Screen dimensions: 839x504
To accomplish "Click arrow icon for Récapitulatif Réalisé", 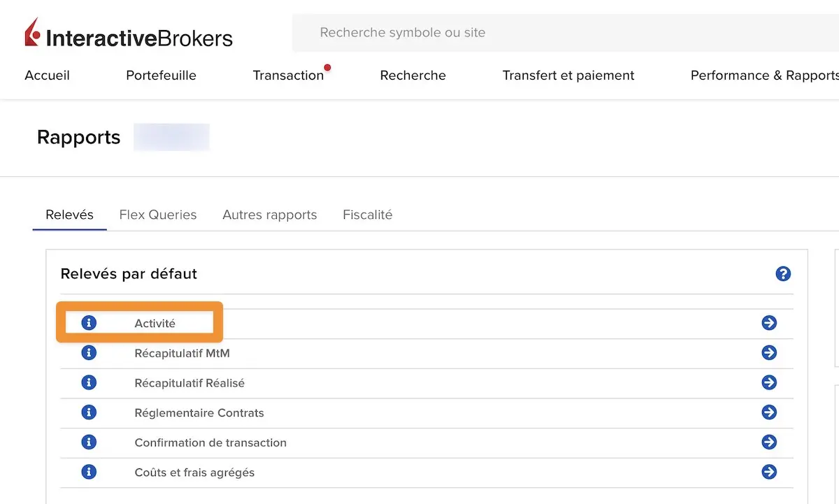I will tap(769, 383).
